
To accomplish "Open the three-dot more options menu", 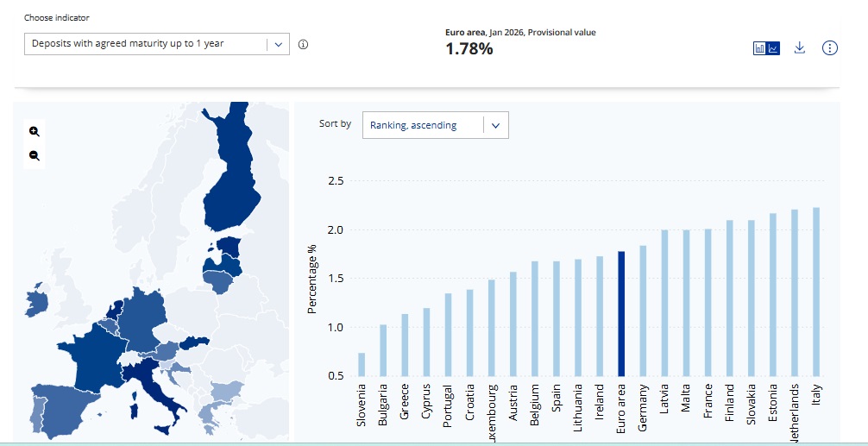I will pyautogui.click(x=830, y=48).
